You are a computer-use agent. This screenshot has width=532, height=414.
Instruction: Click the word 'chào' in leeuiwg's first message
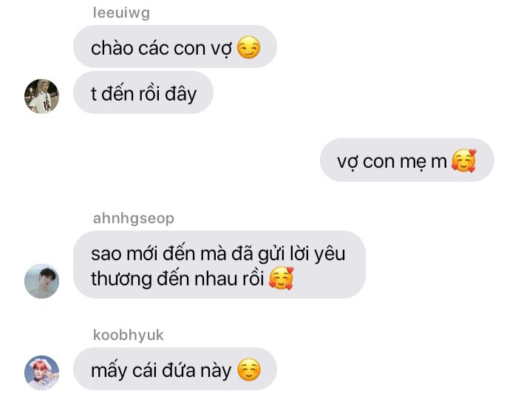(x=112, y=48)
